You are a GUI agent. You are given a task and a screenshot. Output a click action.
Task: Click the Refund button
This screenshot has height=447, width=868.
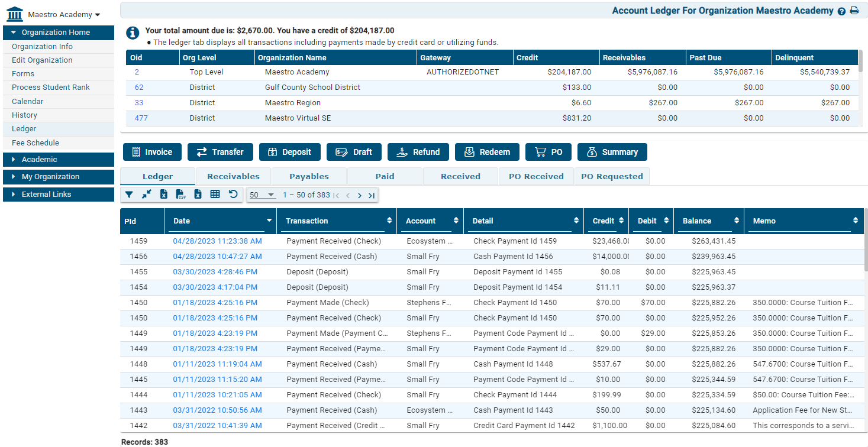pyautogui.click(x=418, y=152)
